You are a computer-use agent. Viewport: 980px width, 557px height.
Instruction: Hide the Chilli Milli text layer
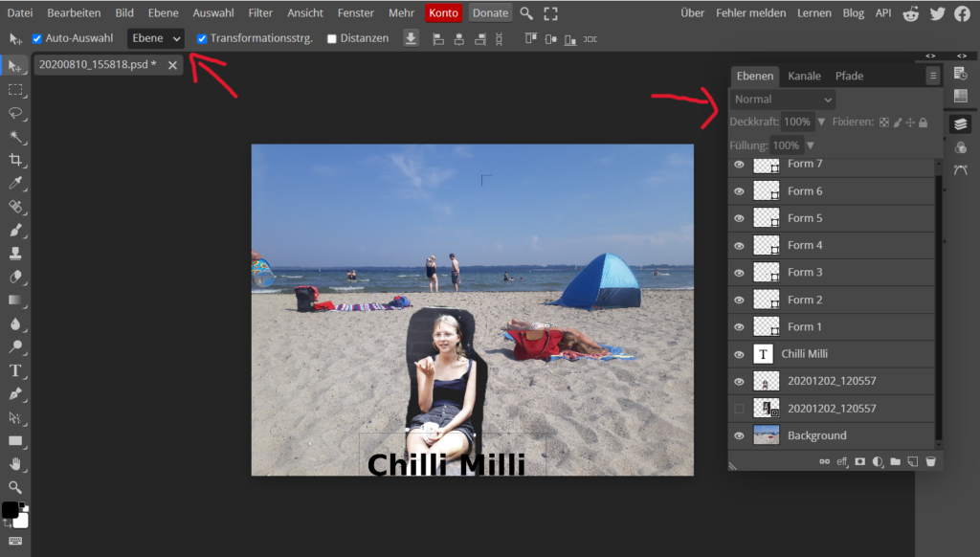[739, 354]
